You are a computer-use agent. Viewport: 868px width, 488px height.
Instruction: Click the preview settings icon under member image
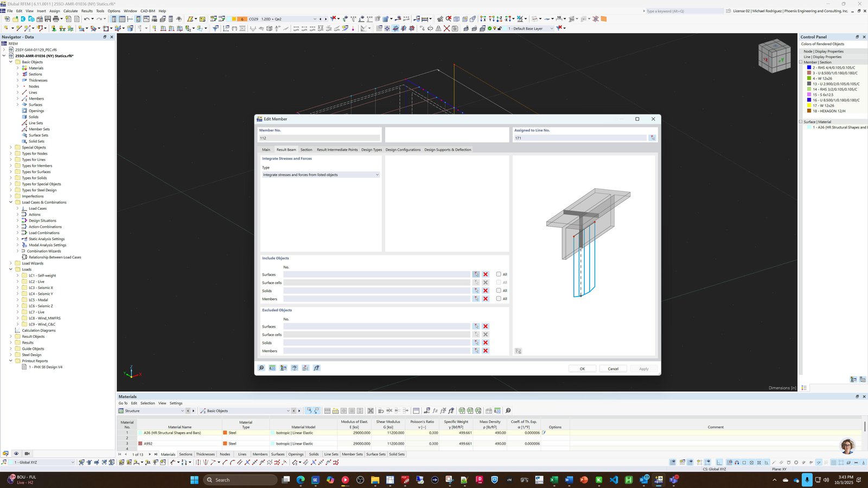tap(518, 351)
